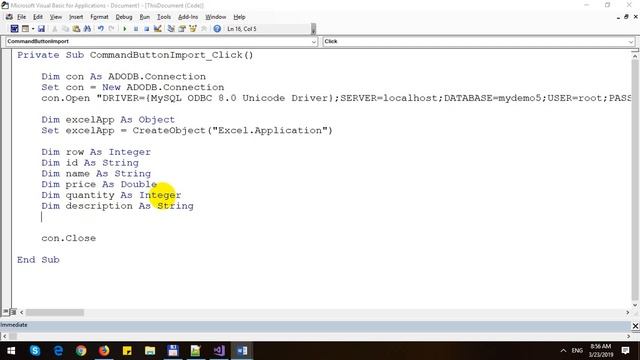Image resolution: width=640 pixels, height=360 pixels.
Task: Switch to Microsoft Word taskbar icon
Action: tap(242, 351)
